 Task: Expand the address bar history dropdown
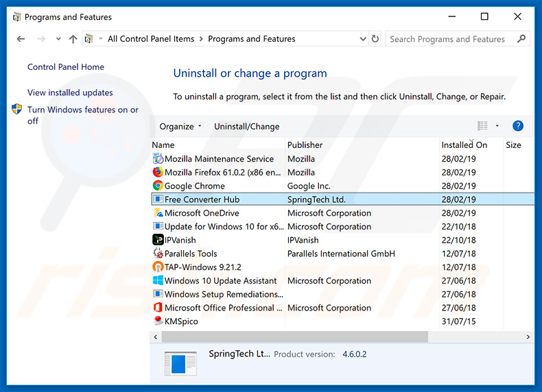click(363, 38)
